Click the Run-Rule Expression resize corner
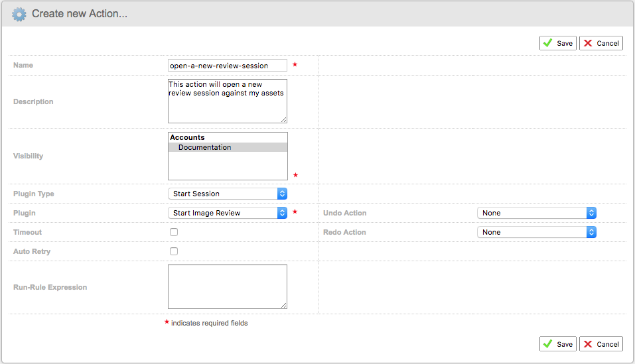 (x=284, y=305)
